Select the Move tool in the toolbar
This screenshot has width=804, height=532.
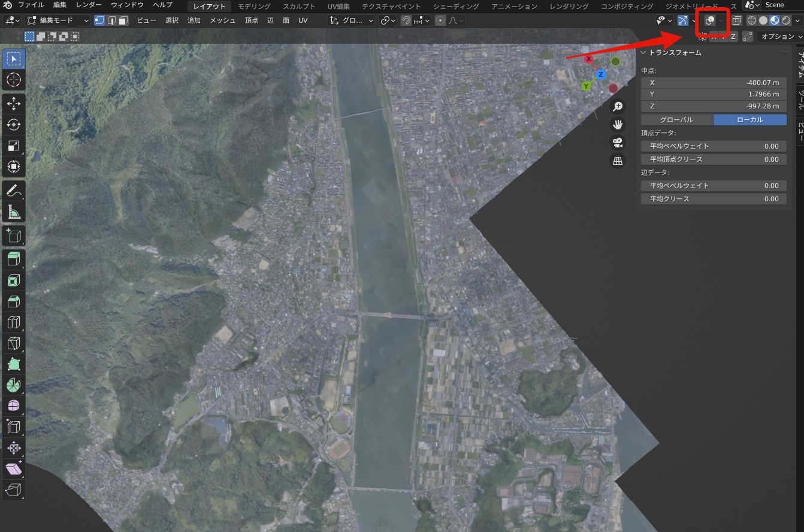(14, 104)
